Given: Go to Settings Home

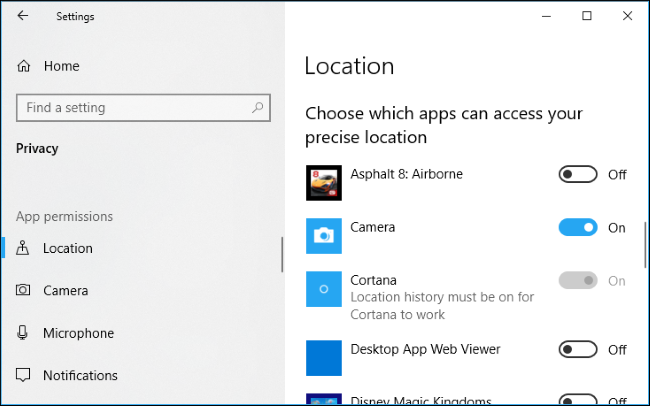Looking at the screenshot, I should [141, 66].
